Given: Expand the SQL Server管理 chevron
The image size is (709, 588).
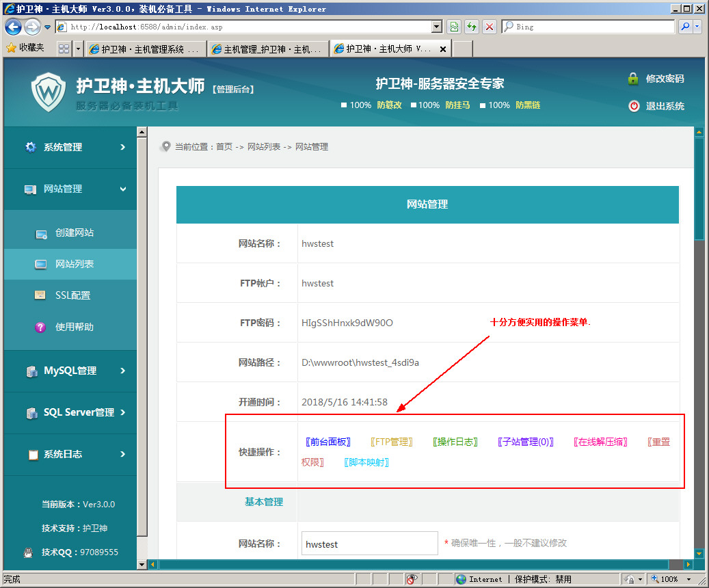Looking at the screenshot, I should (x=123, y=412).
